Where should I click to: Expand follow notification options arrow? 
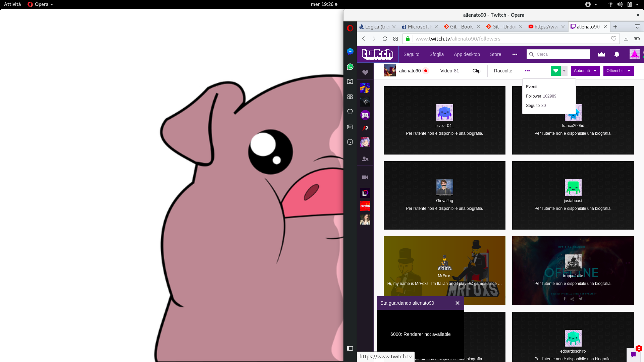[564, 71]
